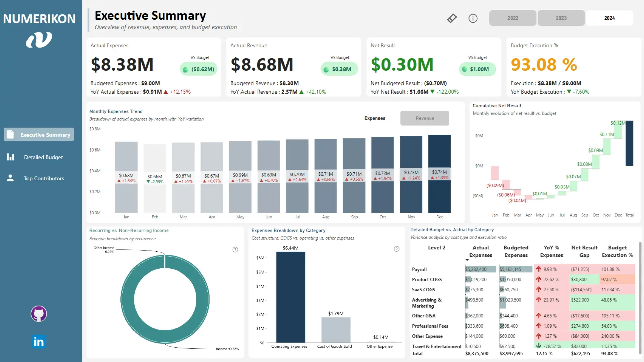The width and height of the screenshot is (644, 362).
Task: Open the GitHub profile icon
Action: point(39,314)
